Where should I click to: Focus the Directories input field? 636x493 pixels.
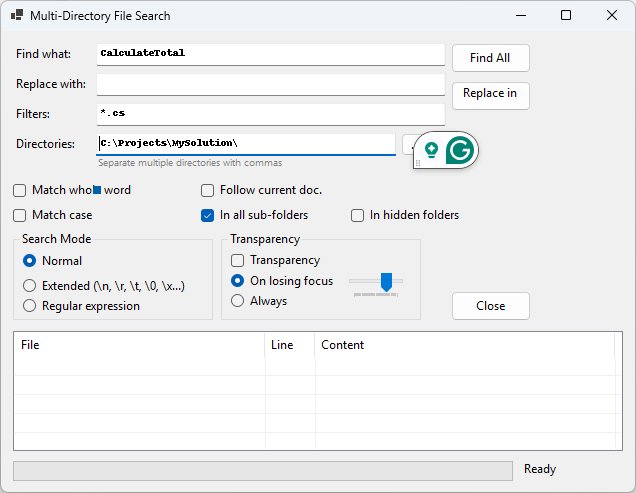click(246, 144)
